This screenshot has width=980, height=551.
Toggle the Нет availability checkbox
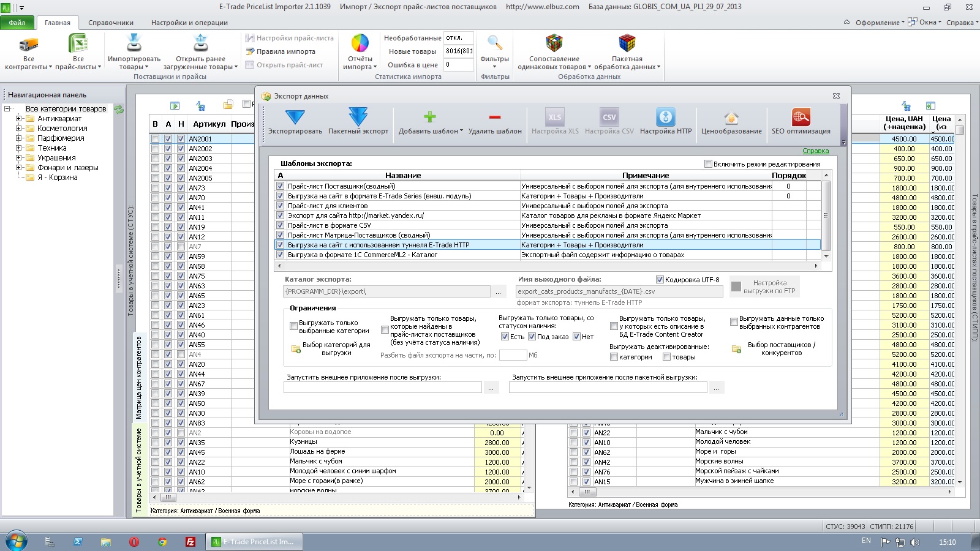[576, 337]
